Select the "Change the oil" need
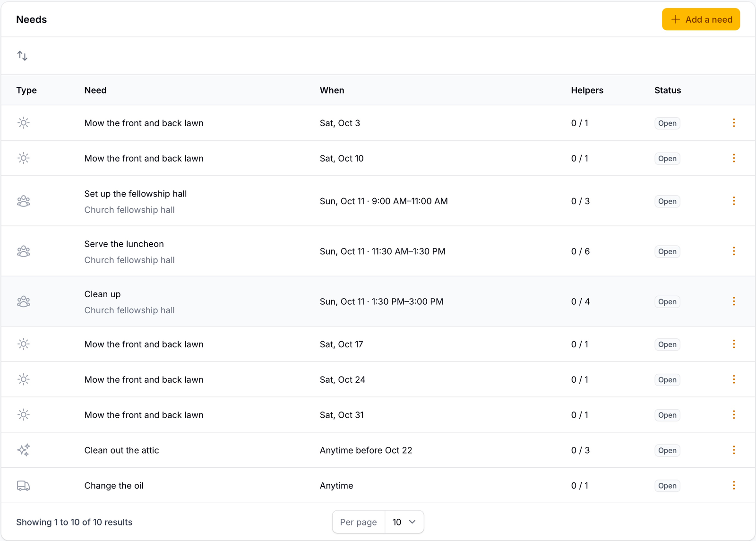The image size is (756, 541). [114, 486]
